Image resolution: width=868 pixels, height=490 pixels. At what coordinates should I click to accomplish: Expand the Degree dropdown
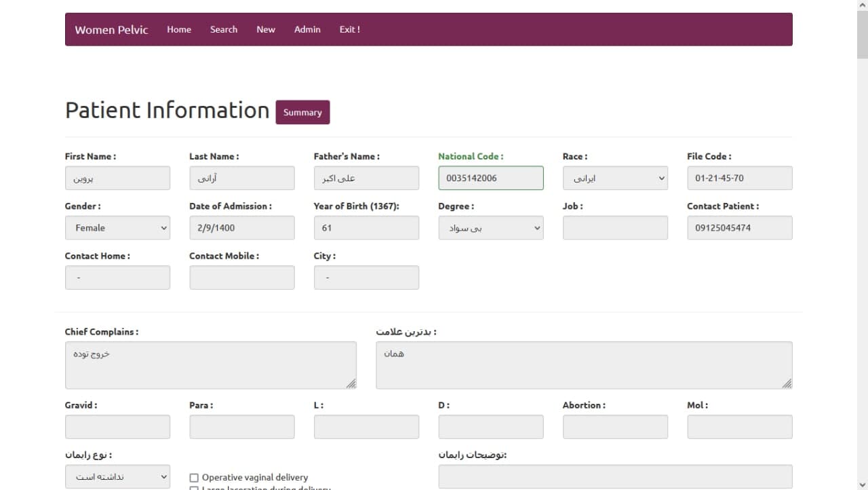point(490,228)
